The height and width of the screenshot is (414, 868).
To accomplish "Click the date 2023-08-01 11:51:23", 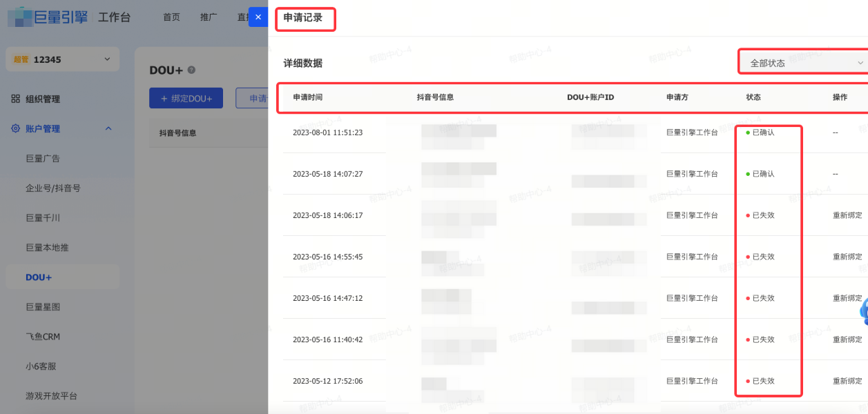I will 327,132.
